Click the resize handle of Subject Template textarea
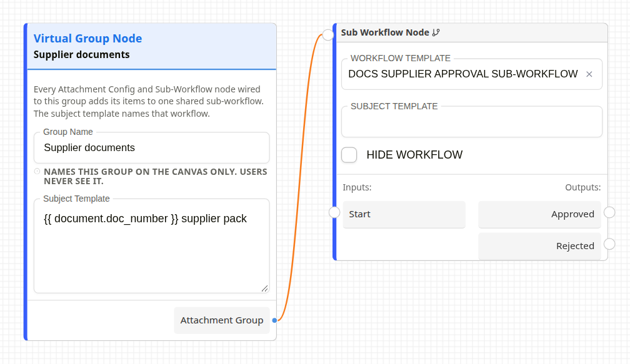The height and width of the screenshot is (364, 630). coord(264,288)
